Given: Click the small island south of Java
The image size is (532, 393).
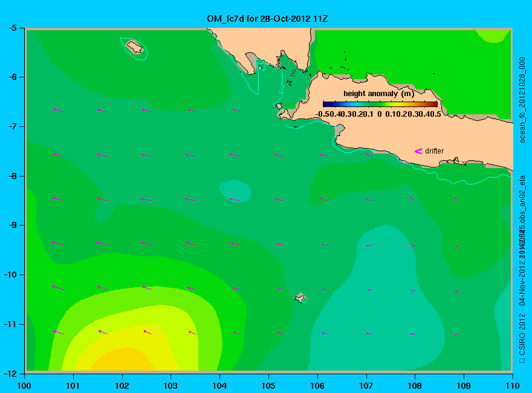Looking at the screenshot, I should [x=300, y=297].
